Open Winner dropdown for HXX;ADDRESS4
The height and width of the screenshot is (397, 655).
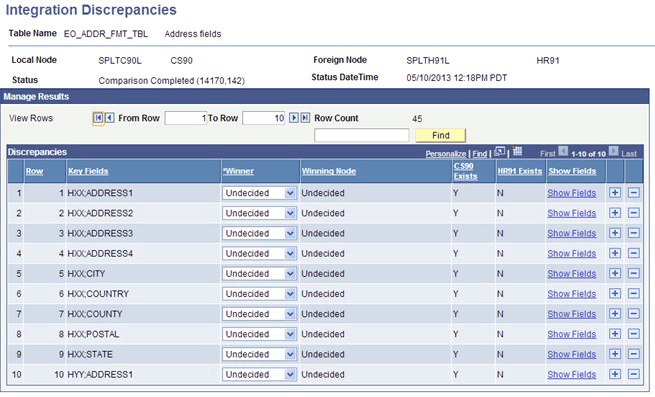pyautogui.click(x=259, y=254)
